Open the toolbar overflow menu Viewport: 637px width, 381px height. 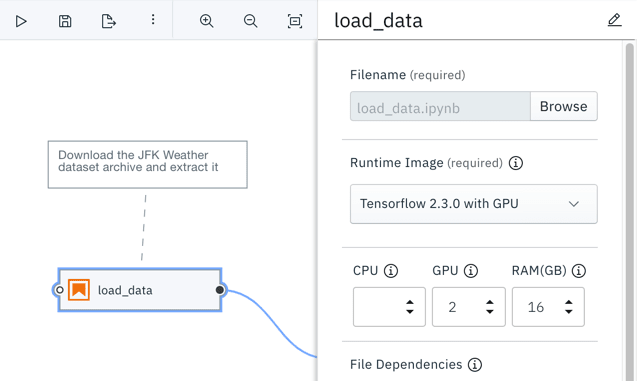[x=153, y=19]
